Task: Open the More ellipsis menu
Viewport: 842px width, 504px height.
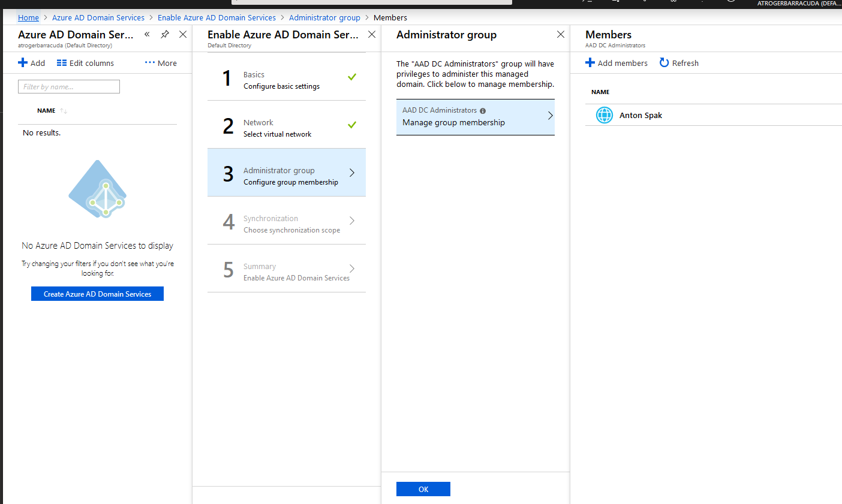Action: pos(161,63)
